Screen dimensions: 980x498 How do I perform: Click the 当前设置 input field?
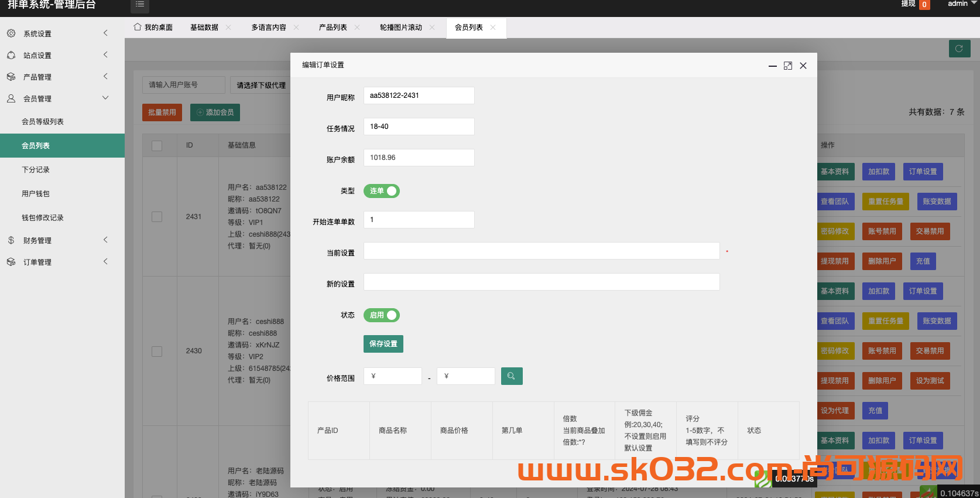click(x=542, y=251)
